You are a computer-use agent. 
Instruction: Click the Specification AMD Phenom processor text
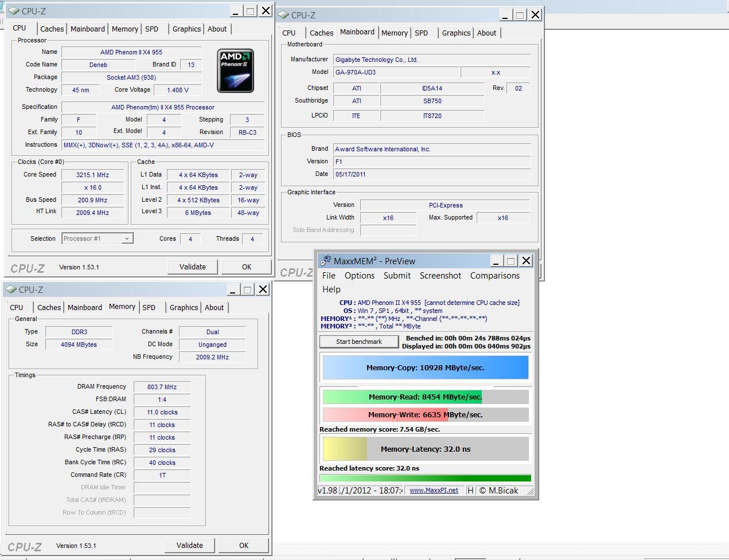(163, 107)
